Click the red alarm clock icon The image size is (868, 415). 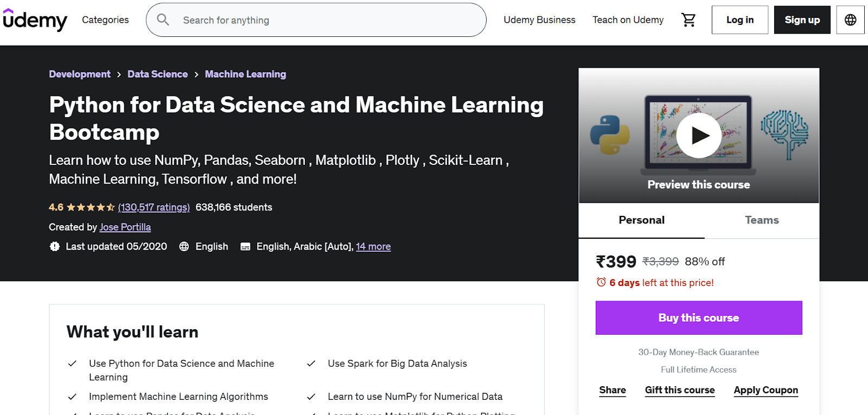coord(601,282)
